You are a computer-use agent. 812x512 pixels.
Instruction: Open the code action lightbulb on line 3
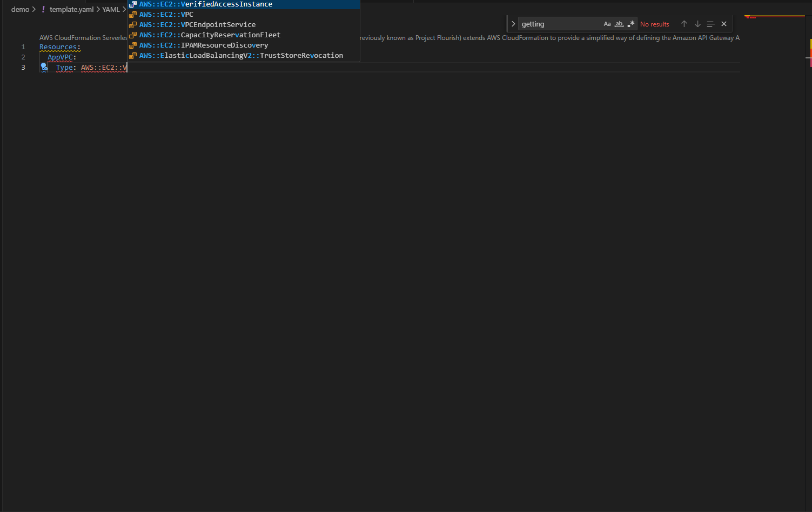(x=44, y=67)
